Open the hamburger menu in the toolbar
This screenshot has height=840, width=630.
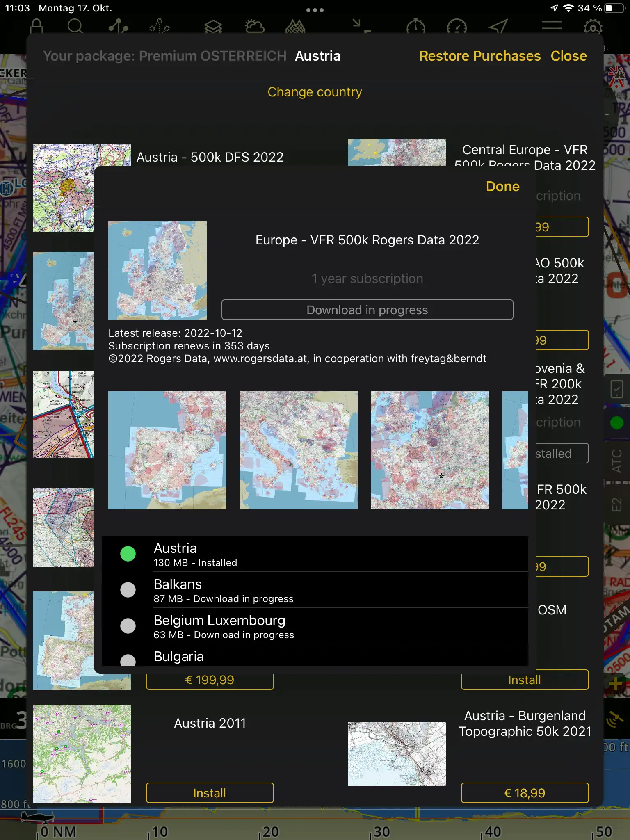[552, 26]
